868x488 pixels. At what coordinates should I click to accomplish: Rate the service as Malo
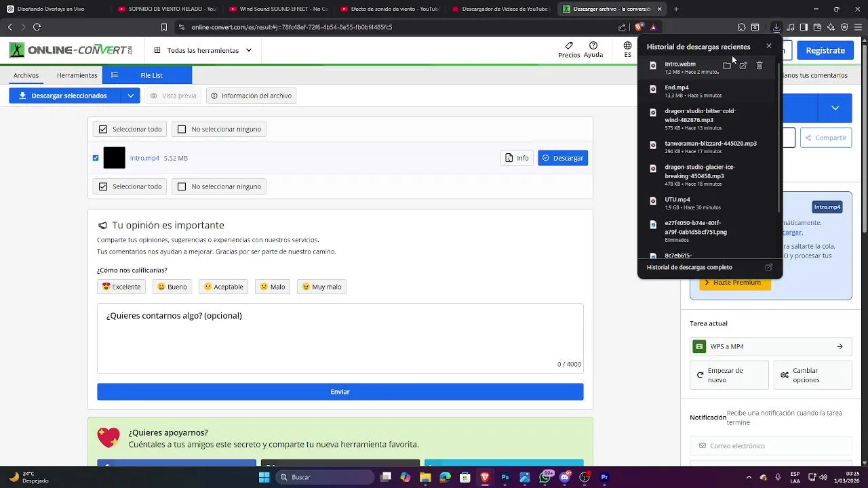(273, 287)
